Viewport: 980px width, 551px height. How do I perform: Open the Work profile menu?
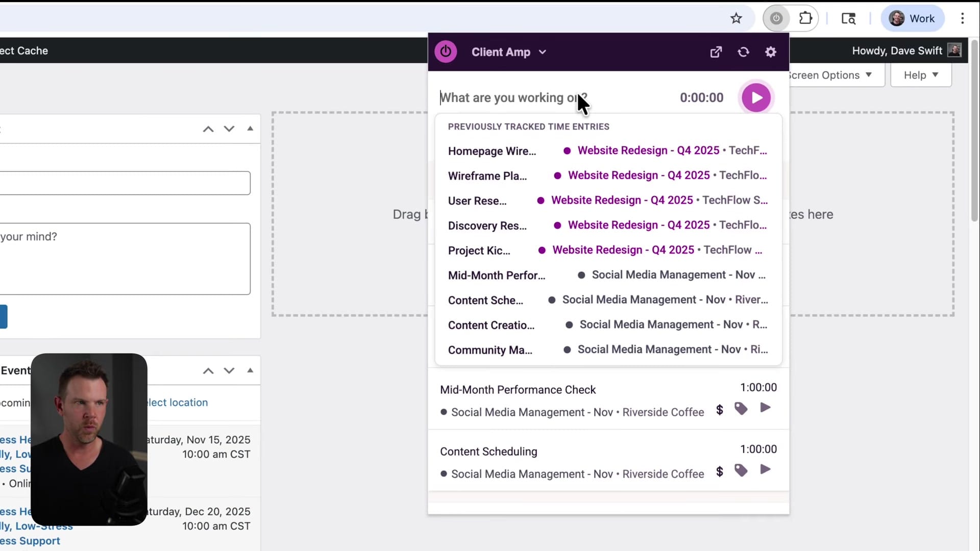click(x=913, y=18)
